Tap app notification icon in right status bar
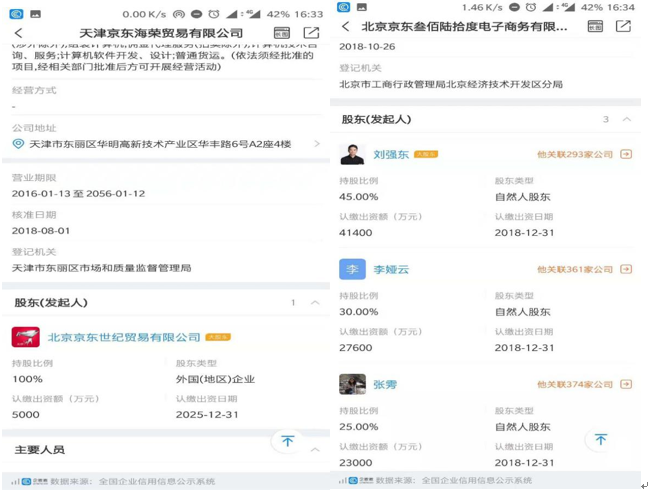Viewport: 659px width, 497px height. (x=343, y=7)
